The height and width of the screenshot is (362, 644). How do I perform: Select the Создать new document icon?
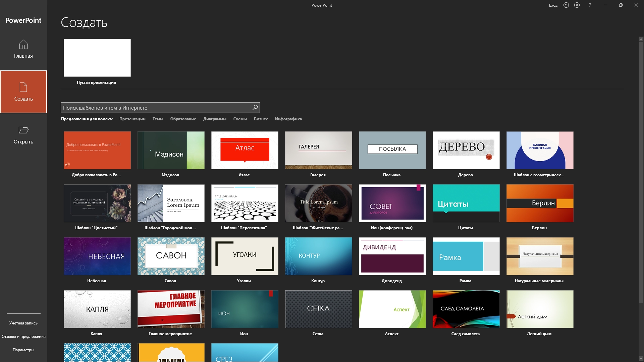click(x=23, y=87)
